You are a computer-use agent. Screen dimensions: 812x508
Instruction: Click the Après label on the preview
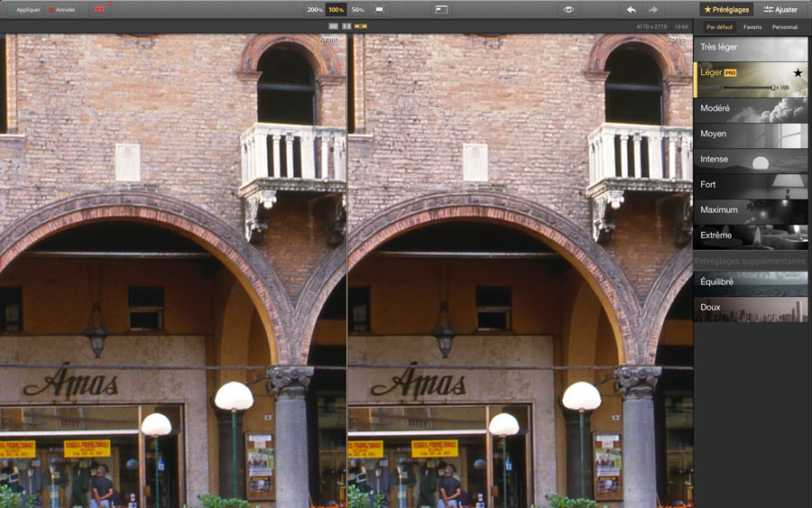point(676,40)
